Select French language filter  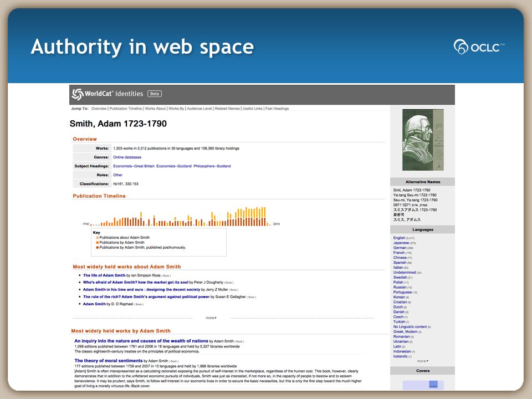click(399, 253)
